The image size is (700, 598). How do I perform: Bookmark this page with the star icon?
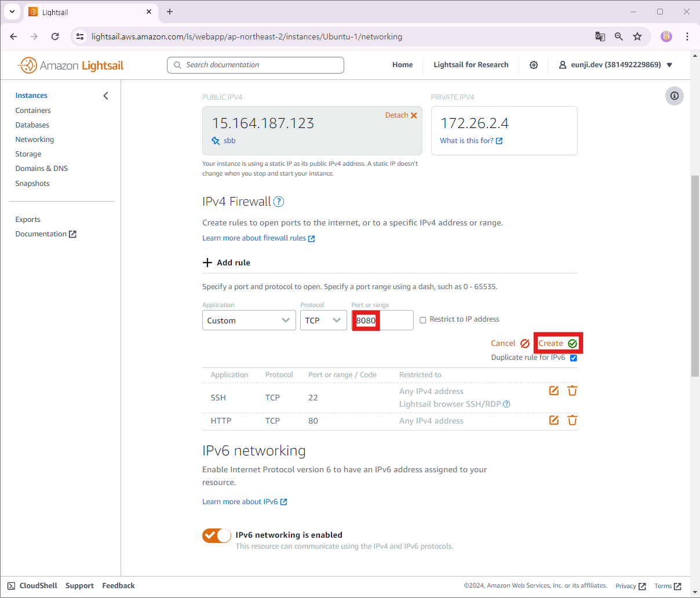coord(637,37)
